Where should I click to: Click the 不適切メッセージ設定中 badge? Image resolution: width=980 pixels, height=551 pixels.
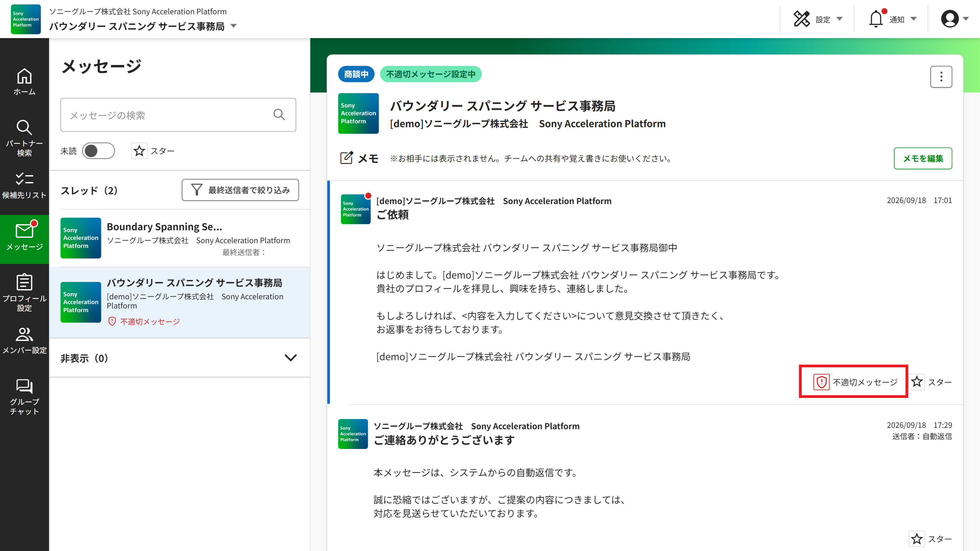point(431,74)
